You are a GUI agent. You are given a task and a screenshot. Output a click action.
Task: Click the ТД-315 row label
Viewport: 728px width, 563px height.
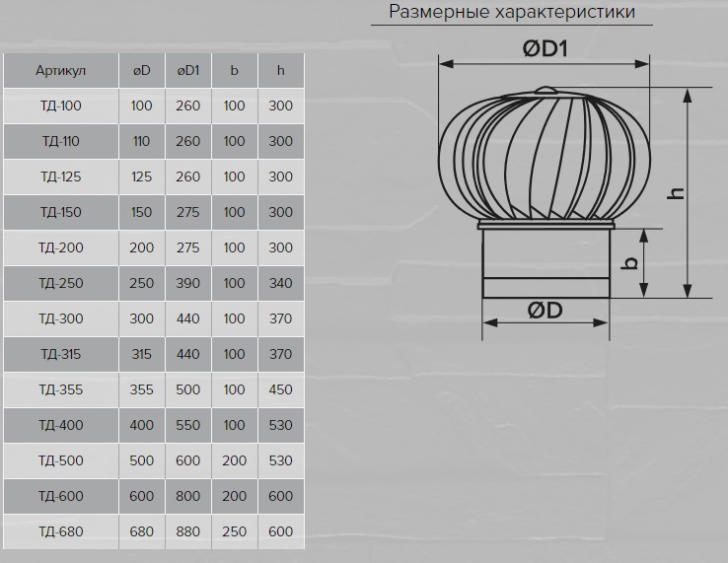pos(61,354)
